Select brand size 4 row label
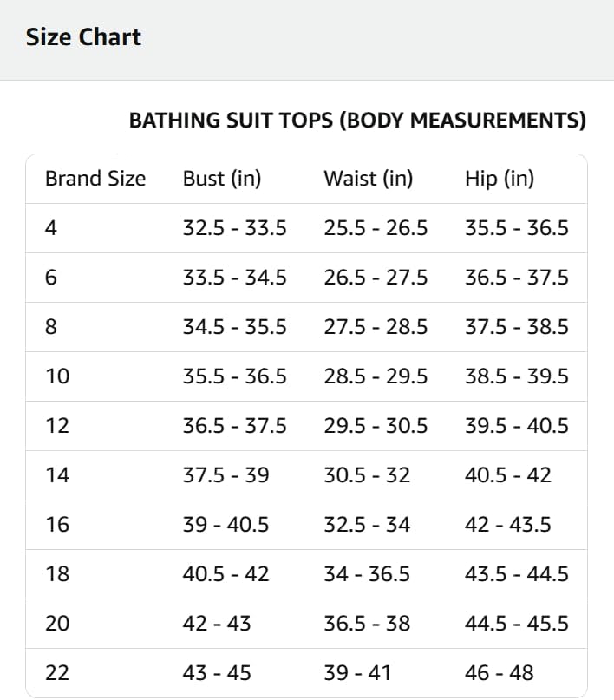Image resolution: width=614 pixels, height=700 pixels. 51,228
